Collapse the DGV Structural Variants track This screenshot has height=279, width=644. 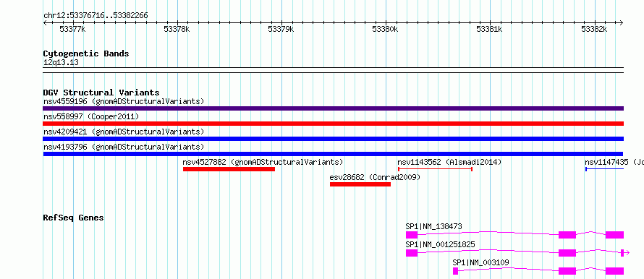(x=101, y=93)
